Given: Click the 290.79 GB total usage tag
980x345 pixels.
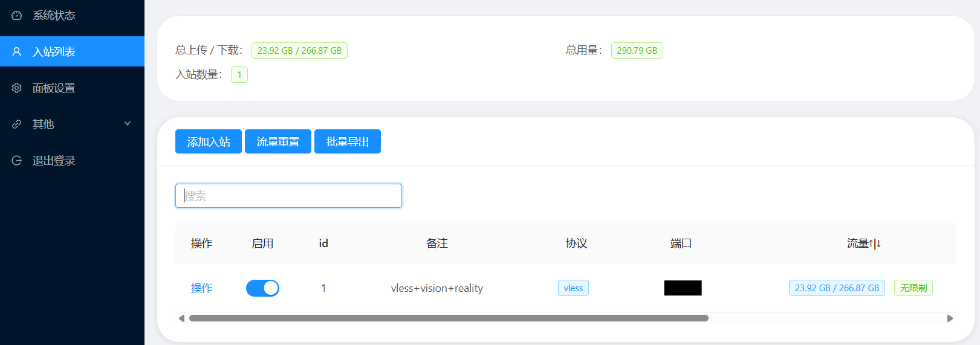Looking at the screenshot, I should pos(637,51).
